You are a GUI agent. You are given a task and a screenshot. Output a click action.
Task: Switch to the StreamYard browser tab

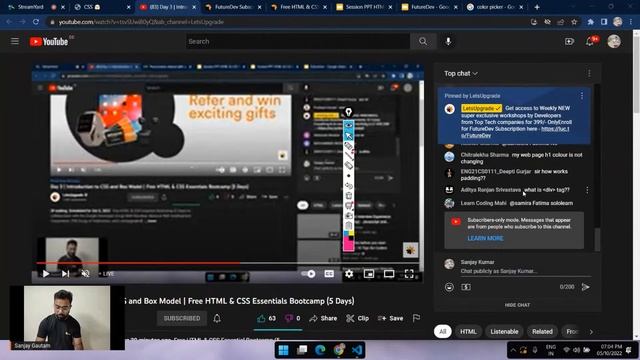point(36,7)
